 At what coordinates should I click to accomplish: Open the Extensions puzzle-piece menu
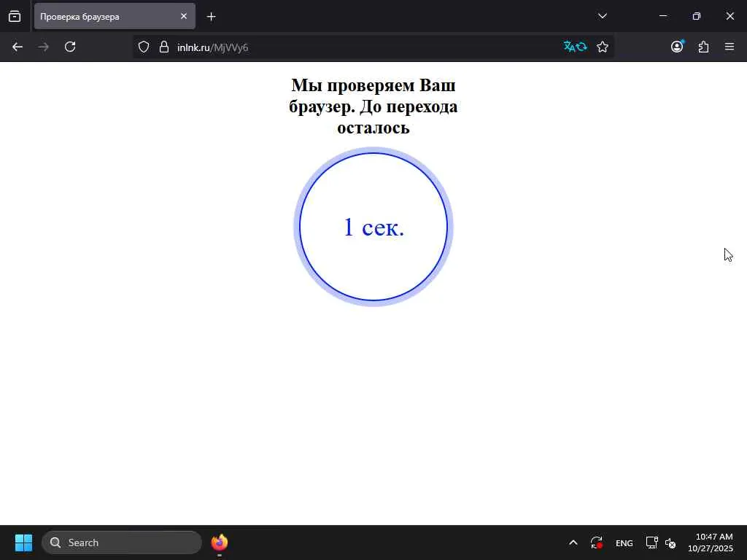click(x=703, y=47)
